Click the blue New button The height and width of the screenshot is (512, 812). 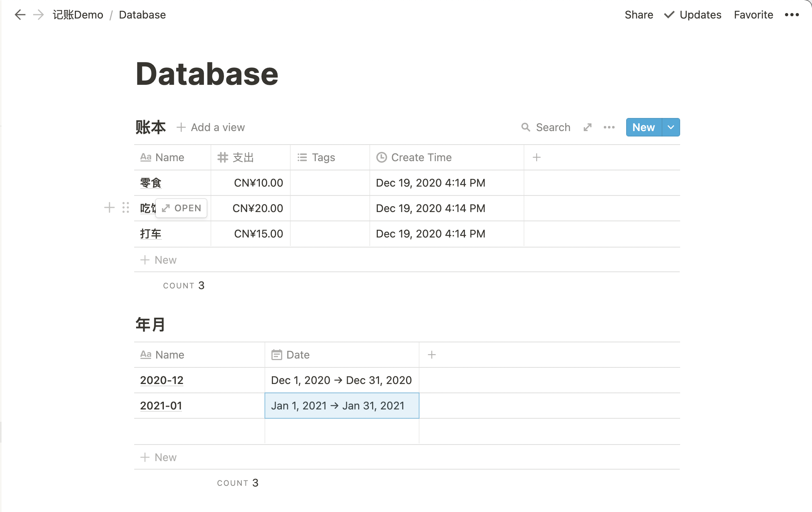pos(643,127)
